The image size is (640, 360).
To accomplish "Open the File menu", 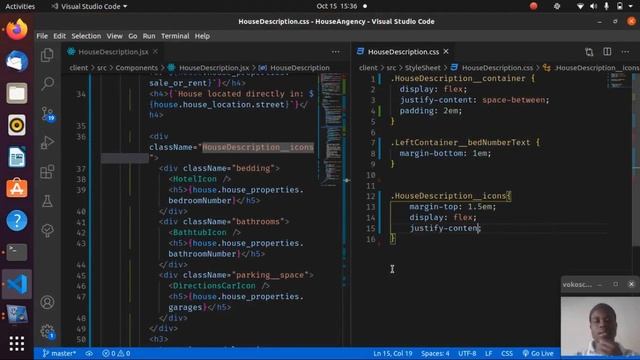I will [42, 36].
